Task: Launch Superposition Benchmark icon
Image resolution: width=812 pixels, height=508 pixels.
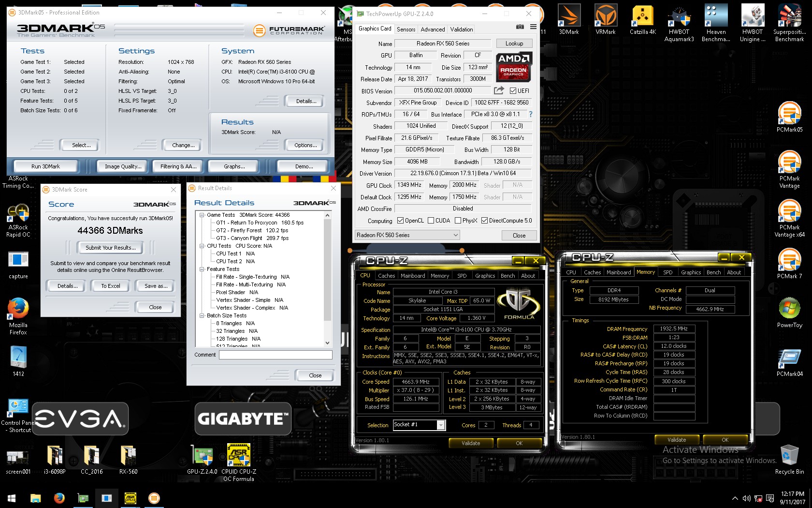Action: click(789, 23)
